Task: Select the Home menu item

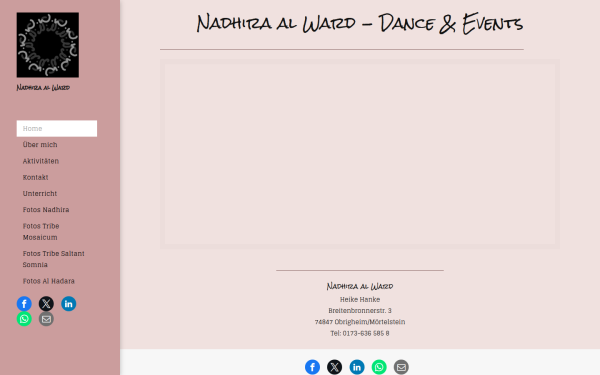Action: point(57,129)
